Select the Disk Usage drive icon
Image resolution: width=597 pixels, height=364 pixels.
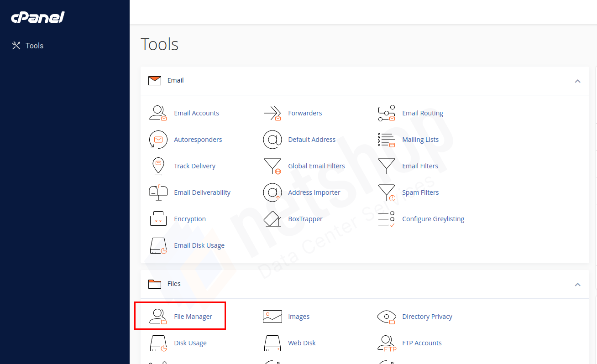(158, 343)
